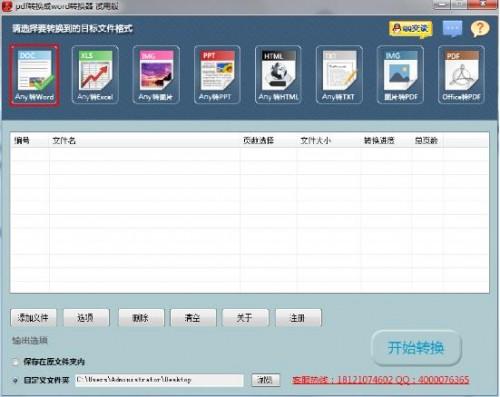Select the Any to Word conversion format
This screenshot has width=500, height=397.
point(34,75)
